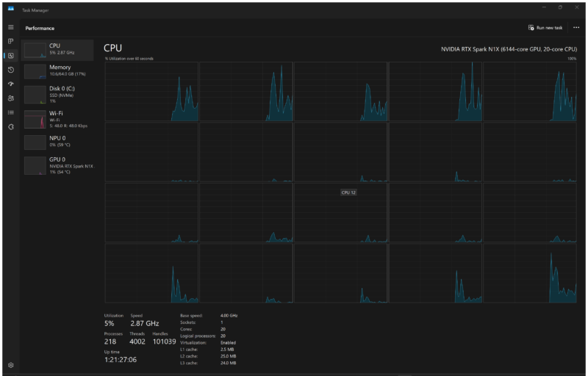588x376 pixels.
Task: Select the Wi-Fi performance item
Action: [57, 119]
